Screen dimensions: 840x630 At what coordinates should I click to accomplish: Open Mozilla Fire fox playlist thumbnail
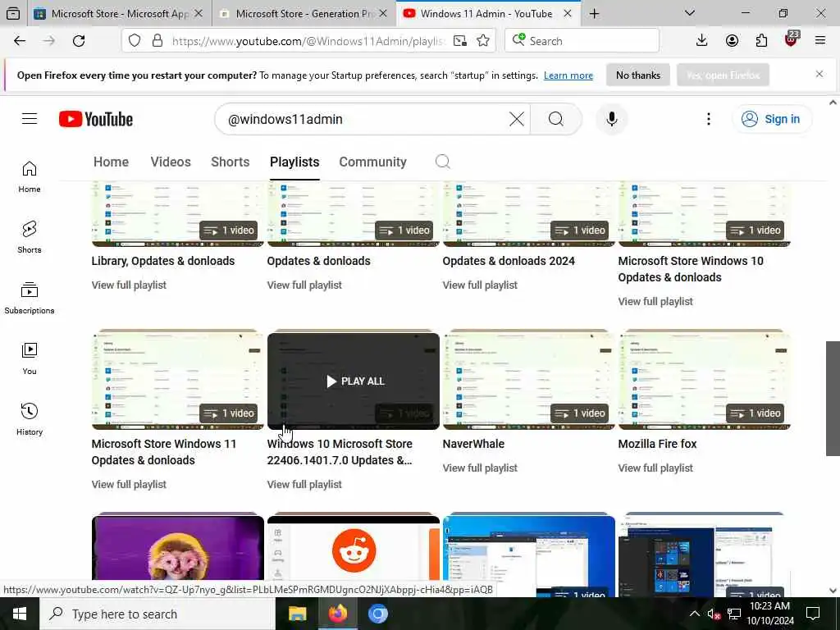[704, 380]
